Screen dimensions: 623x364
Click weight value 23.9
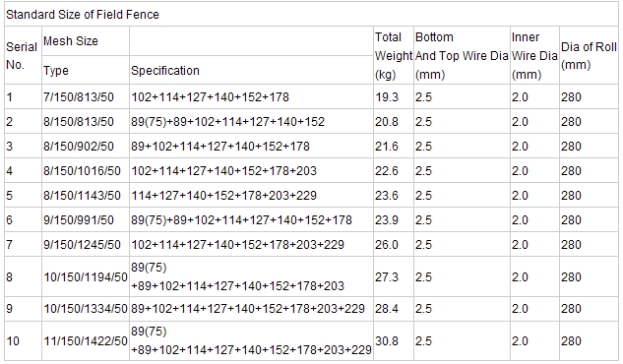[387, 220]
